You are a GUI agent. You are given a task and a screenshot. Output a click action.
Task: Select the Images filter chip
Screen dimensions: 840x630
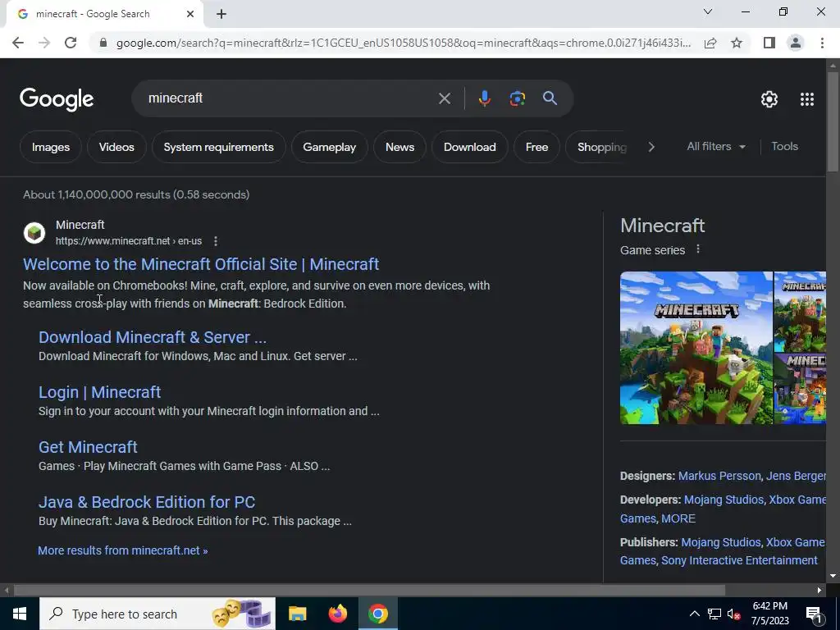point(51,148)
